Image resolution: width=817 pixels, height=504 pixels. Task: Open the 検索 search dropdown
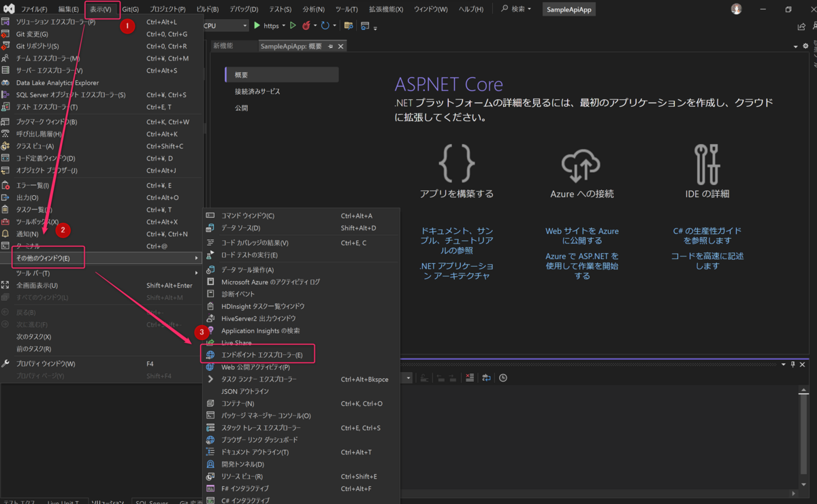pyautogui.click(x=517, y=10)
